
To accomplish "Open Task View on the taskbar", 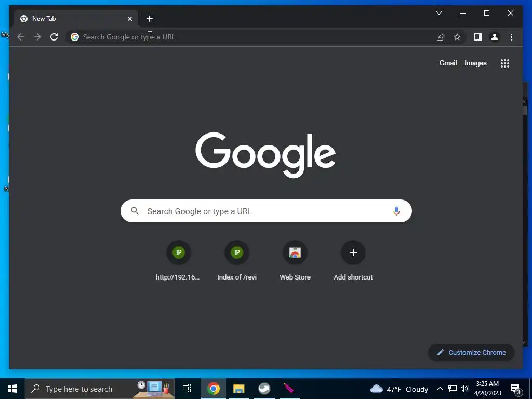I will point(187,389).
